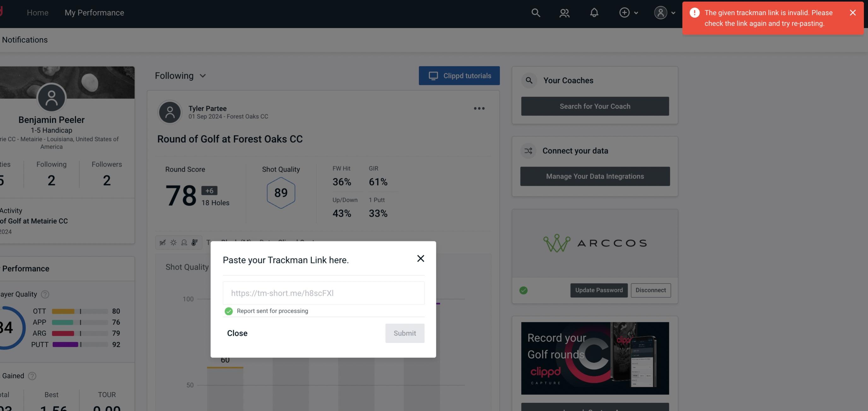Expand the add content plus dropdown
Screen dimensions: 868x411
[628, 12]
